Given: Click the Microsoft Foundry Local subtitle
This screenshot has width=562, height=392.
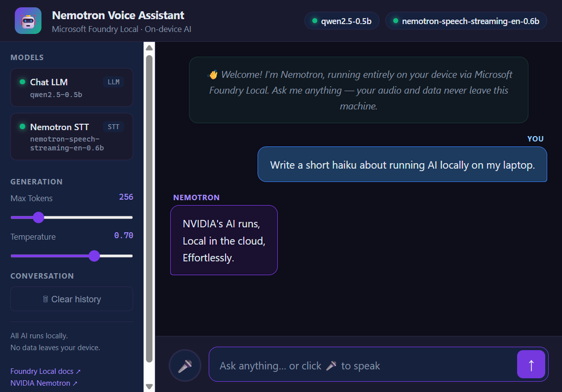Looking at the screenshot, I should (122, 29).
